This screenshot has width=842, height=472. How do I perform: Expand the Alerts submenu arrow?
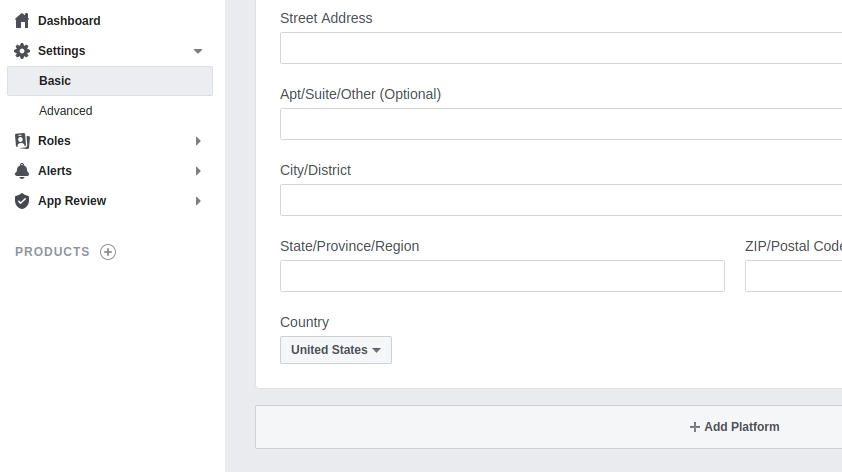point(198,171)
